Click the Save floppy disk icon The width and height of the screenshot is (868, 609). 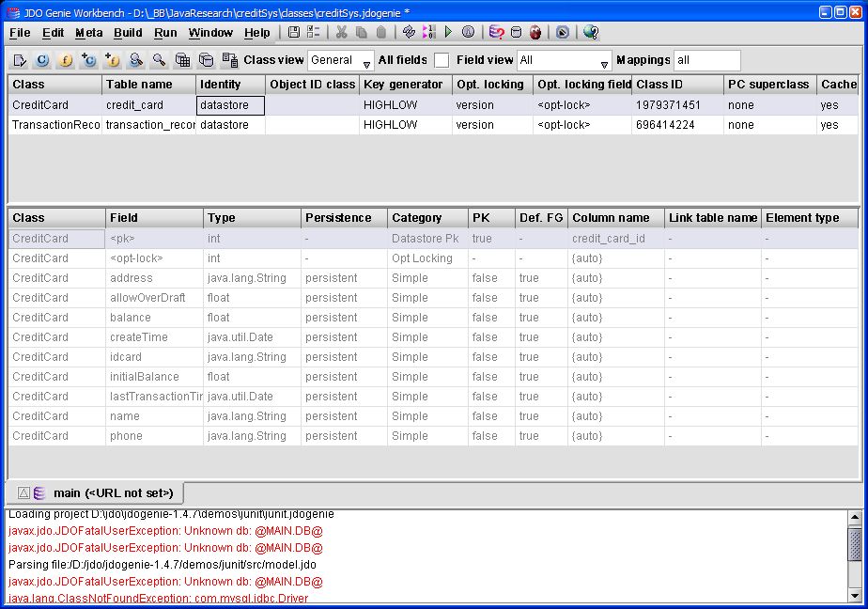coord(294,32)
